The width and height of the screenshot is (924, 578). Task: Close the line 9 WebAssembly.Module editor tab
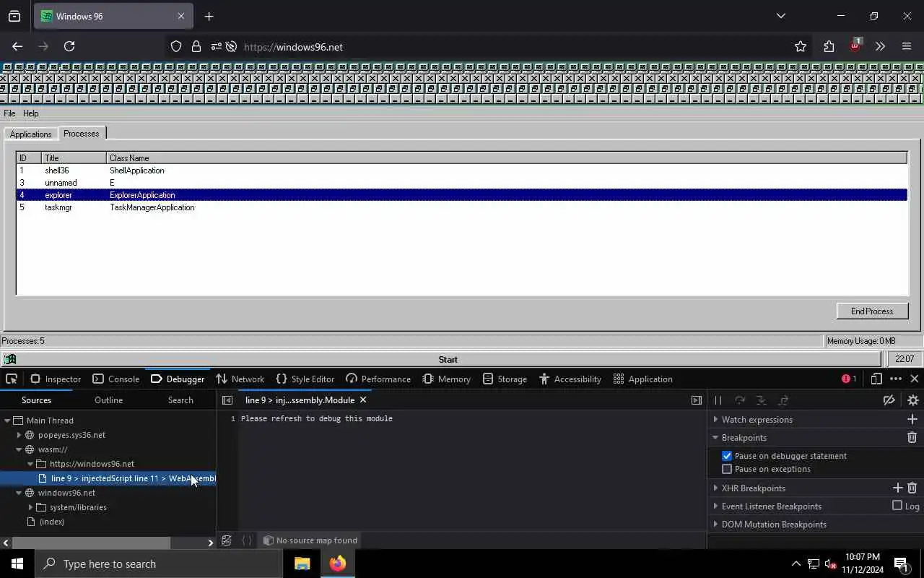363,400
